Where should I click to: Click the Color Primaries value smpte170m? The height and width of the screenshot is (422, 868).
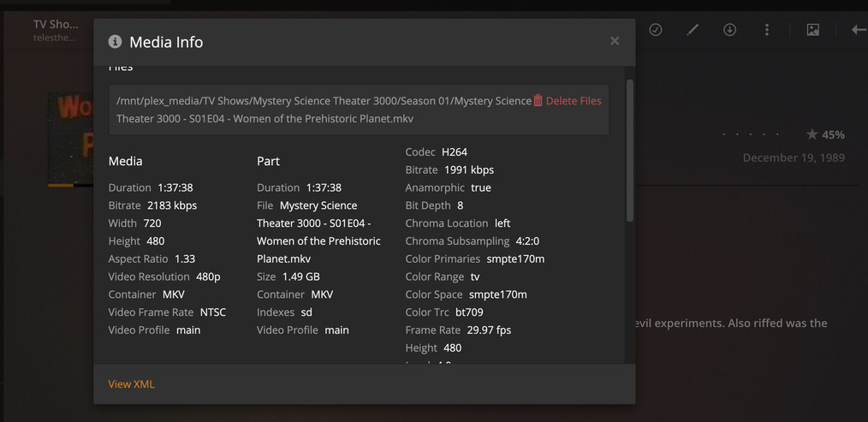tap(515, 259)
